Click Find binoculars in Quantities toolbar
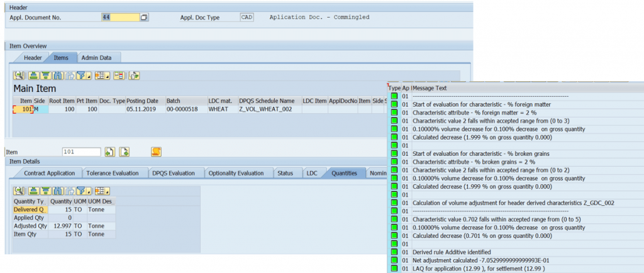Viewport: 644px width, 273px height. point(58,191)
